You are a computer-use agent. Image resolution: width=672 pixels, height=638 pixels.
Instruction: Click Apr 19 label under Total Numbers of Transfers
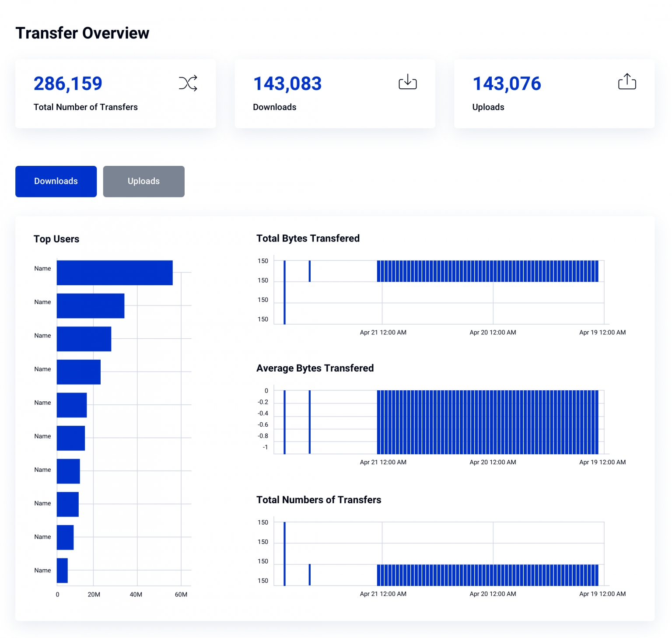point(602,594)
